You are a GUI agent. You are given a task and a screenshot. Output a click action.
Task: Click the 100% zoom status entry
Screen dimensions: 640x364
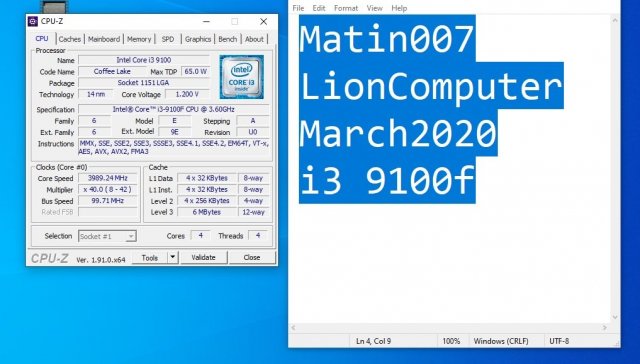coord(451,341)
